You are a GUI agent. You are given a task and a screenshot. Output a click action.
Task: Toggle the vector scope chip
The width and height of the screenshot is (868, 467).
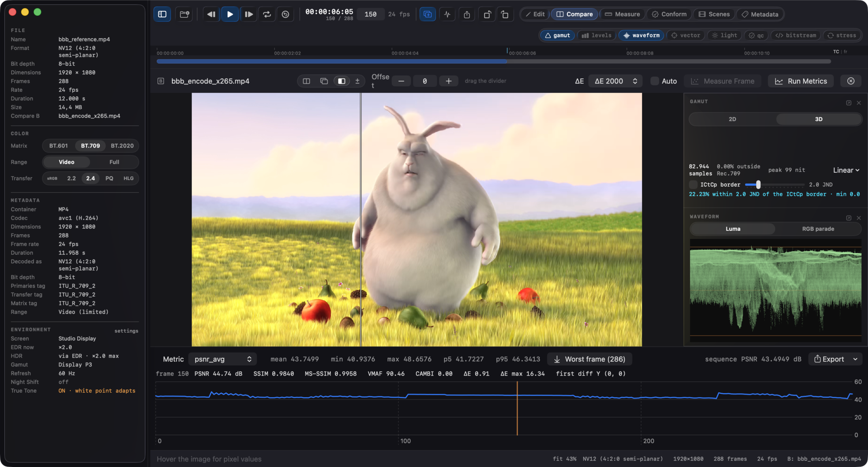point(686,35)
